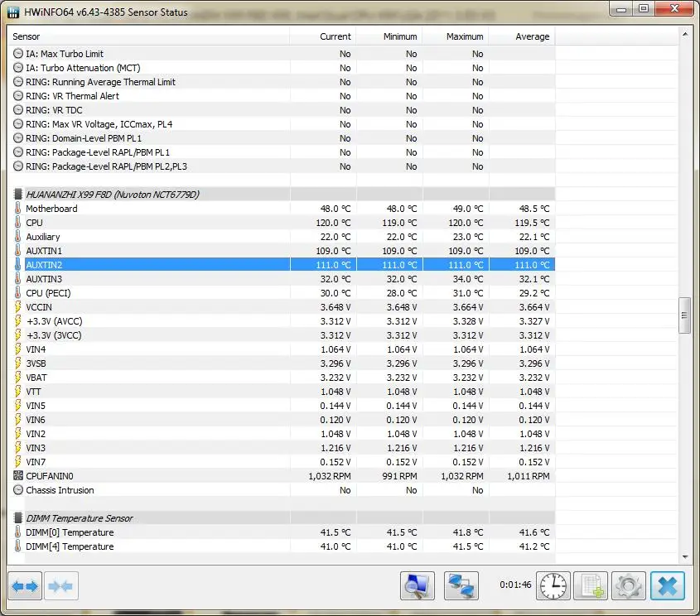Select the VTT row label

click(33, 391)
